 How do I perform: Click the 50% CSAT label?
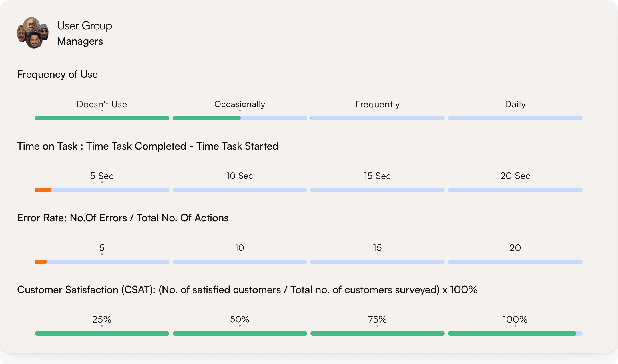tap(240, 319)
